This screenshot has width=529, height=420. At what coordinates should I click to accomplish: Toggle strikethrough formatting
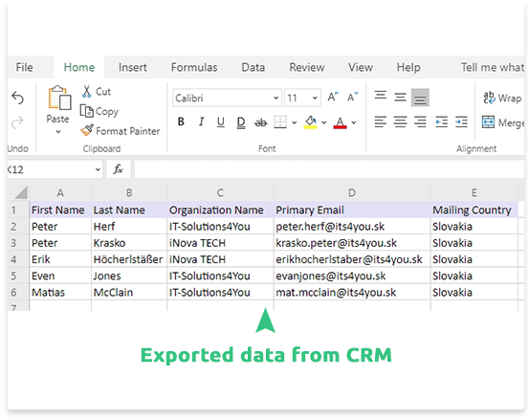point(260,122)
